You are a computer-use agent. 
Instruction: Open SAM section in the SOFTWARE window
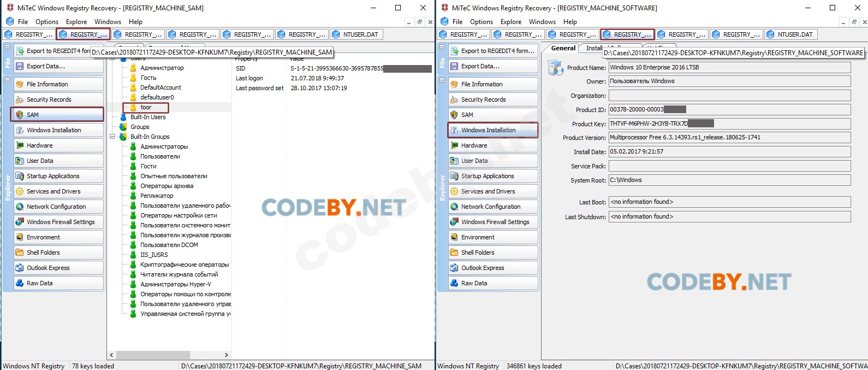[x=492, y=115]
